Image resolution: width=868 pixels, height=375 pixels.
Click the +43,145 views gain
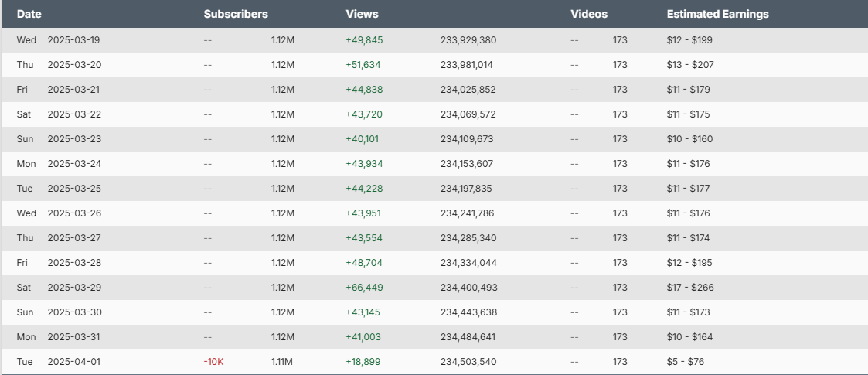pos(363,312)
